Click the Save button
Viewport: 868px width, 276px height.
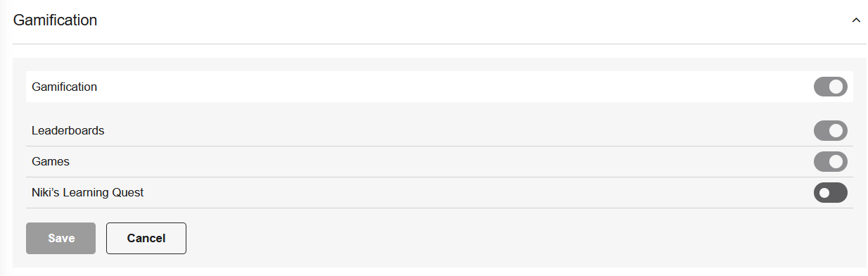(60, 238)
